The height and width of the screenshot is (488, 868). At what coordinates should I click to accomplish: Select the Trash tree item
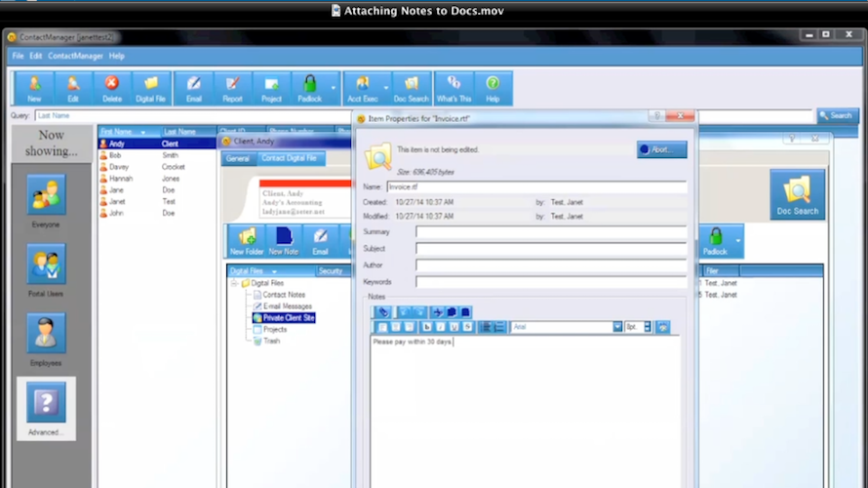[x=266, y=342]
